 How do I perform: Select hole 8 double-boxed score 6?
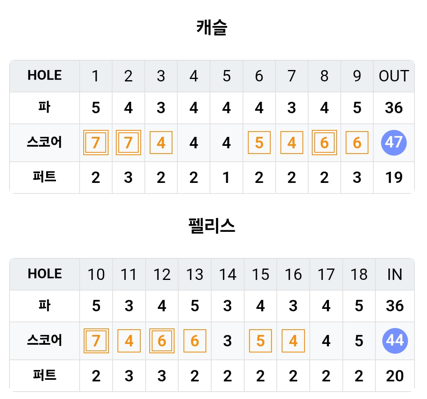click(324, 143)
